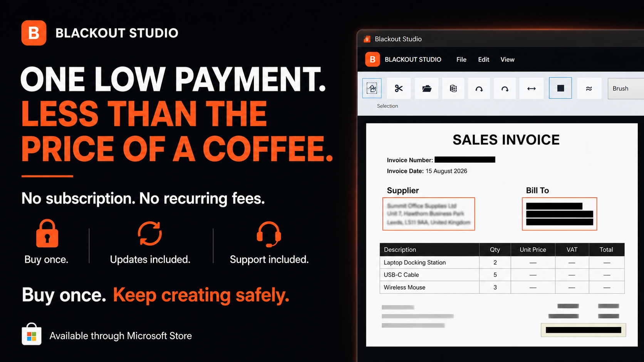Click the 'Bill To' heading
644x362 pixels.
coord(537,190)
